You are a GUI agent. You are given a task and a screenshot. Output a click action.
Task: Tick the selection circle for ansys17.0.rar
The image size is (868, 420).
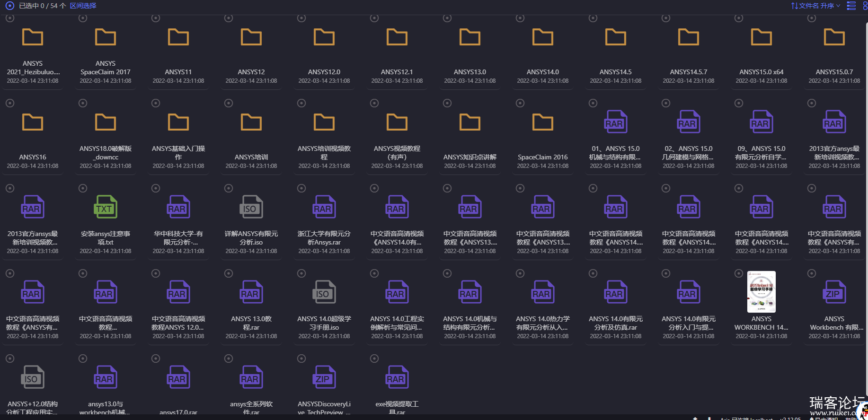[156, 359]
